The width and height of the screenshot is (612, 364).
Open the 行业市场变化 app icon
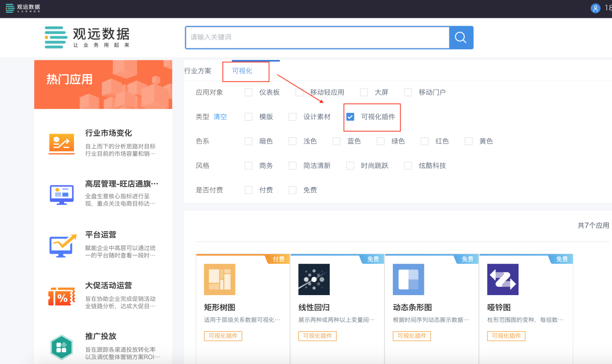point(62,144)
